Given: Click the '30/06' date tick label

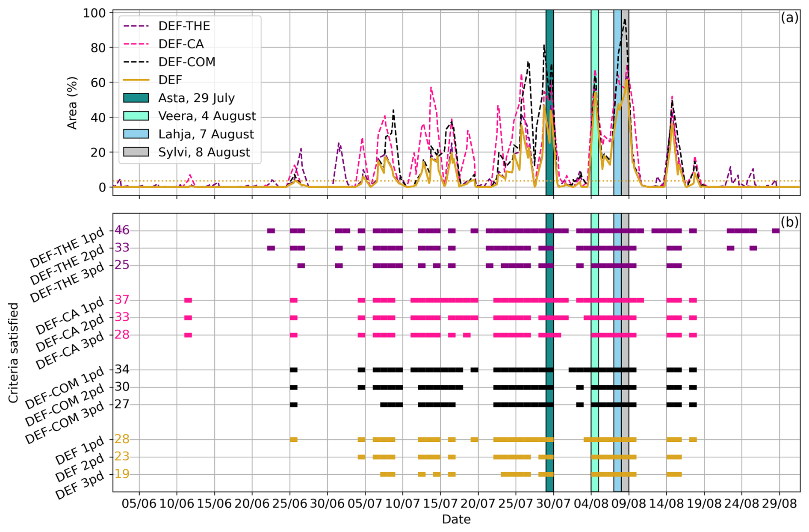Looking at the screenshot, I should [x=327, y=504].
